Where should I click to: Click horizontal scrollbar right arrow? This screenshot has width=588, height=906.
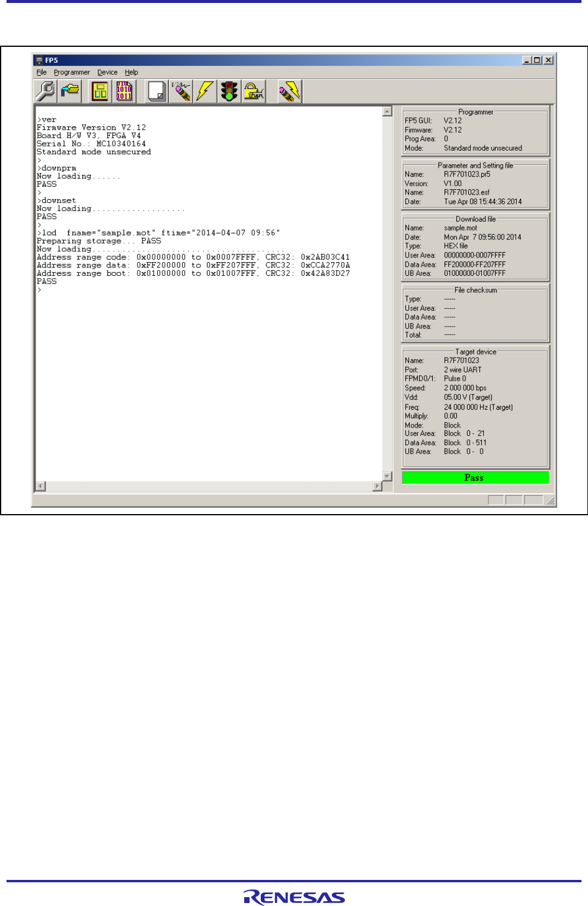point(377,486)
